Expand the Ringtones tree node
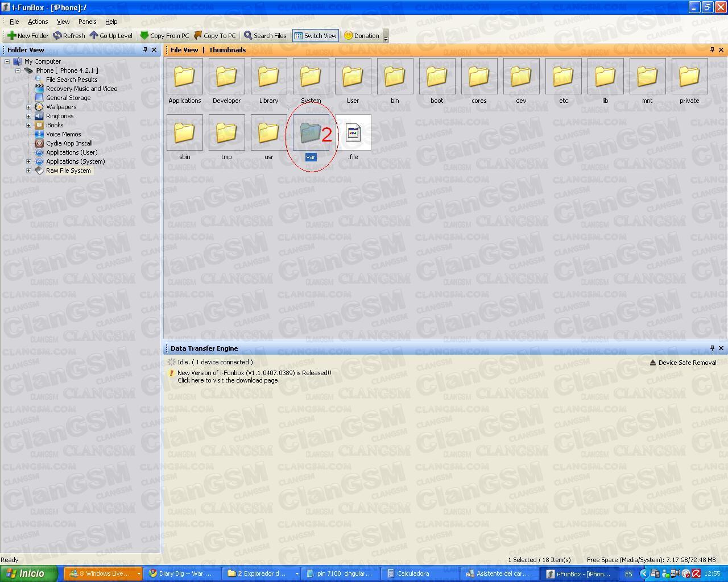The image size is (728, 582). click(28, 116)
